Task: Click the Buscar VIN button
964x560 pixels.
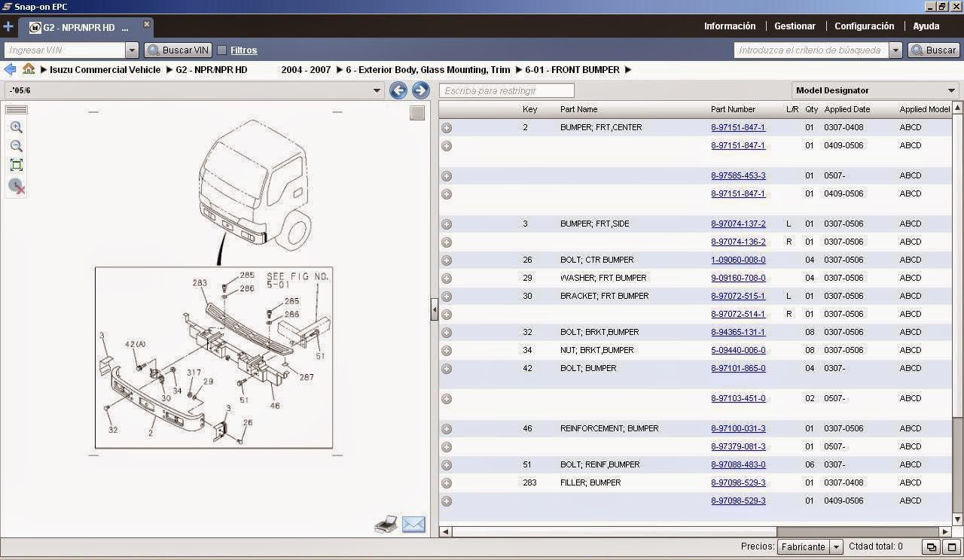Action: (178, 50)
